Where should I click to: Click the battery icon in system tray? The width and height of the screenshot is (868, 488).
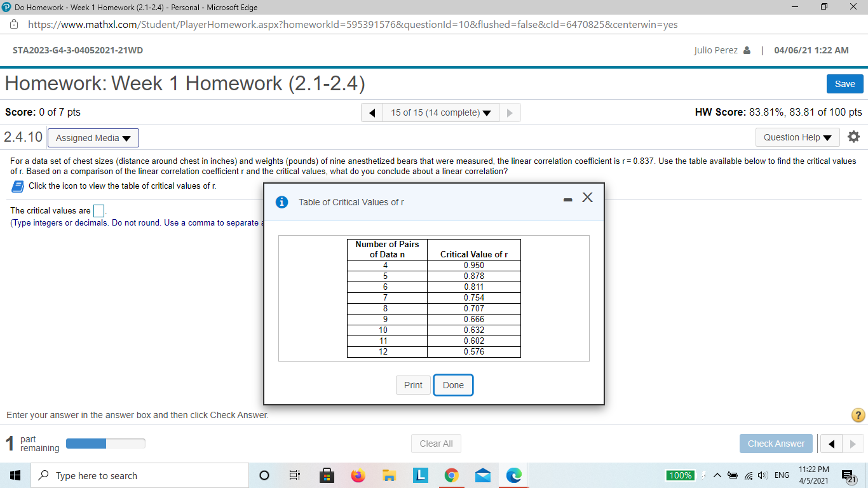[732, 475]
